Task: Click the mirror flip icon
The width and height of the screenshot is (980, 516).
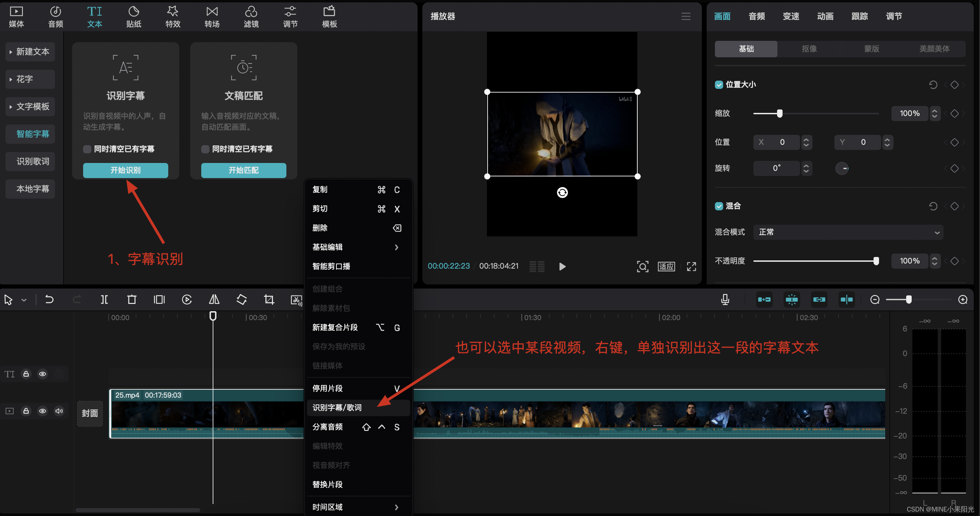Action: click(214, 300)
